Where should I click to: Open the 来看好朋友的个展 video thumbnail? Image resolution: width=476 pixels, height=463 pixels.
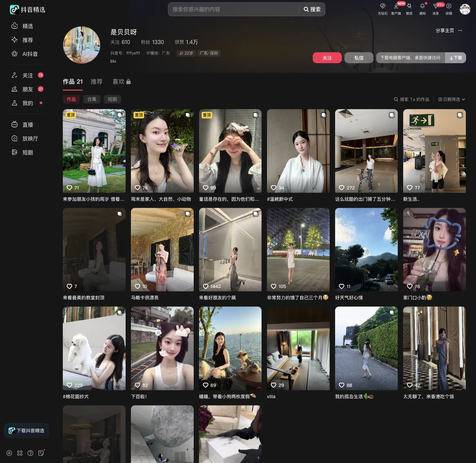point(230,250)
